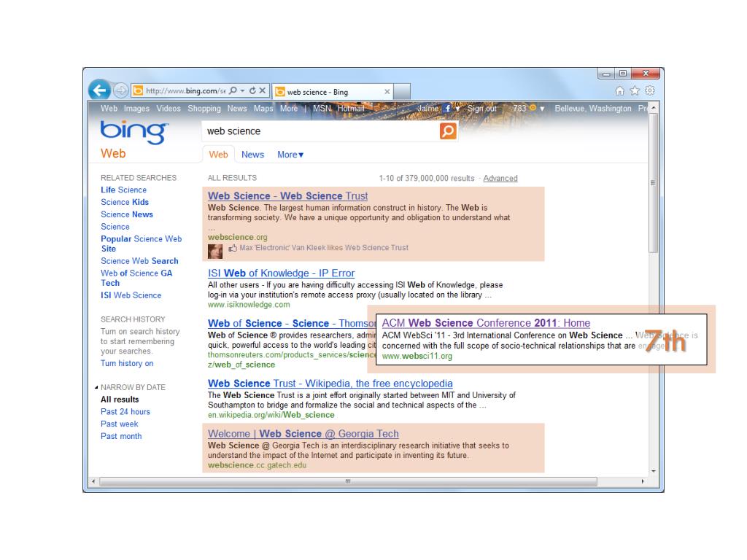Image resolution: width=747 pixels, height=560 pixels.
Task: Open the browser Home page icon
Action: click(620, 90)
